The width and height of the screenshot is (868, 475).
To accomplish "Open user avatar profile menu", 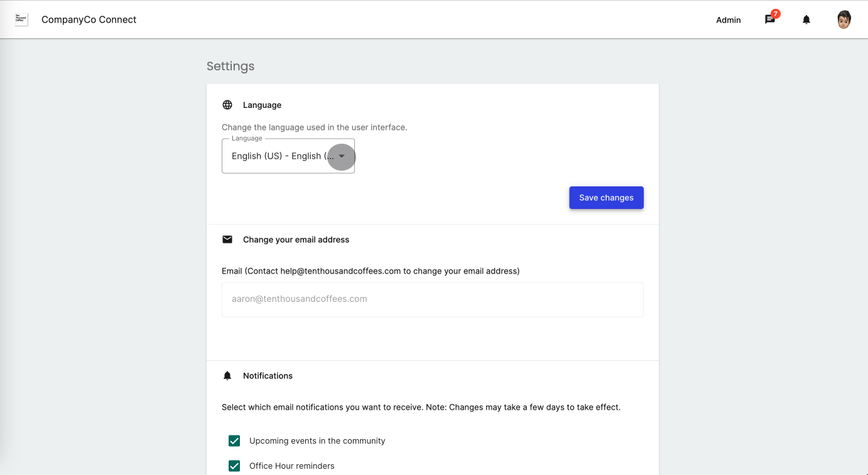I will (844, 19).
